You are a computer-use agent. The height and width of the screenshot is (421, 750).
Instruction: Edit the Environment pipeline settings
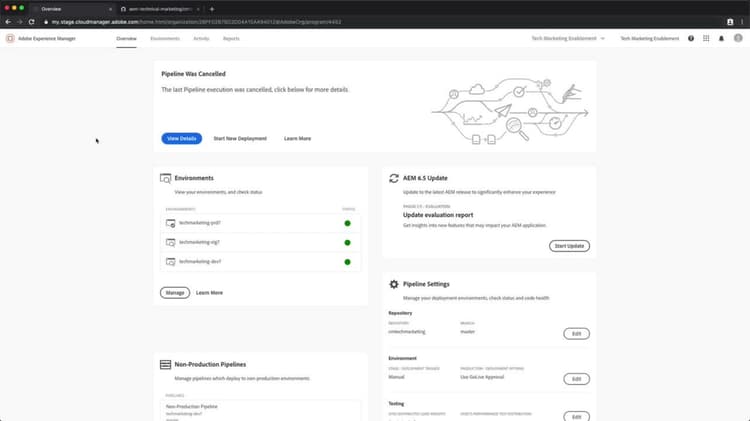click(x=576, y=379)
